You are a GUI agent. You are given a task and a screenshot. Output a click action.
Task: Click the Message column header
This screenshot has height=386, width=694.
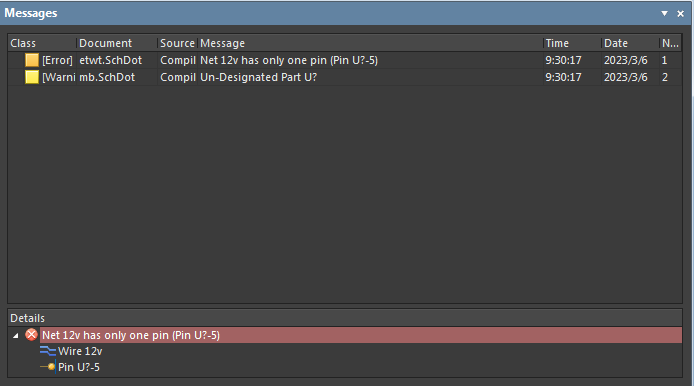point(370,43)
